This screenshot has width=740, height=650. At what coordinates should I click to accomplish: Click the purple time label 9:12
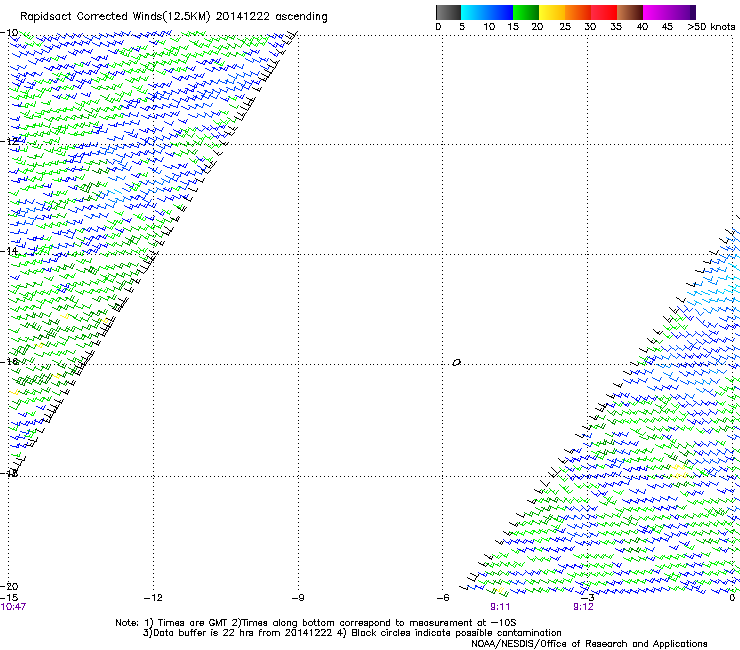[x=583, y=607]
